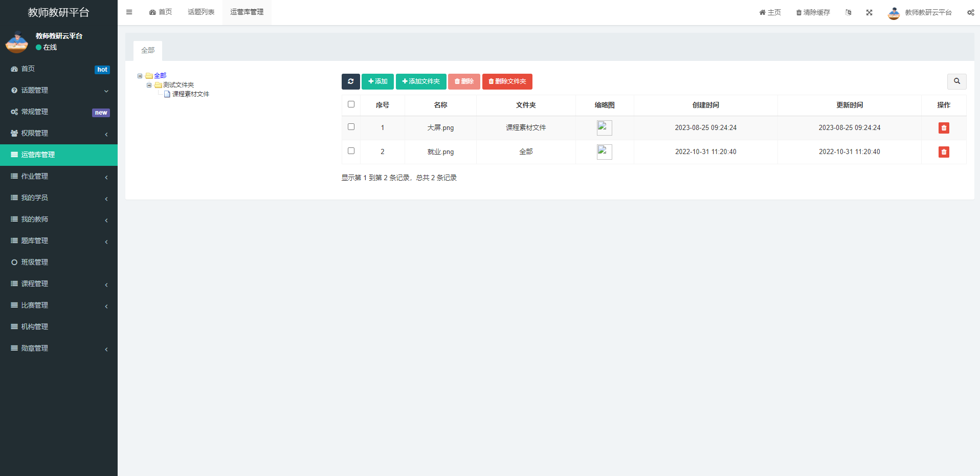Tick the checkbox for row 1 大屏.png
Image resolution: width=980 pixels, height=476 pixels.
(x=351, y=127)
